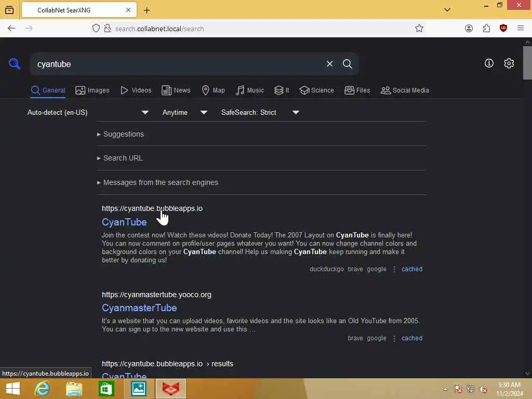The width and height of the screenshot is (532, 399).
Task: Open cached link of the CyanTube result
Action: pyautogui.click(x=412, y=269)
